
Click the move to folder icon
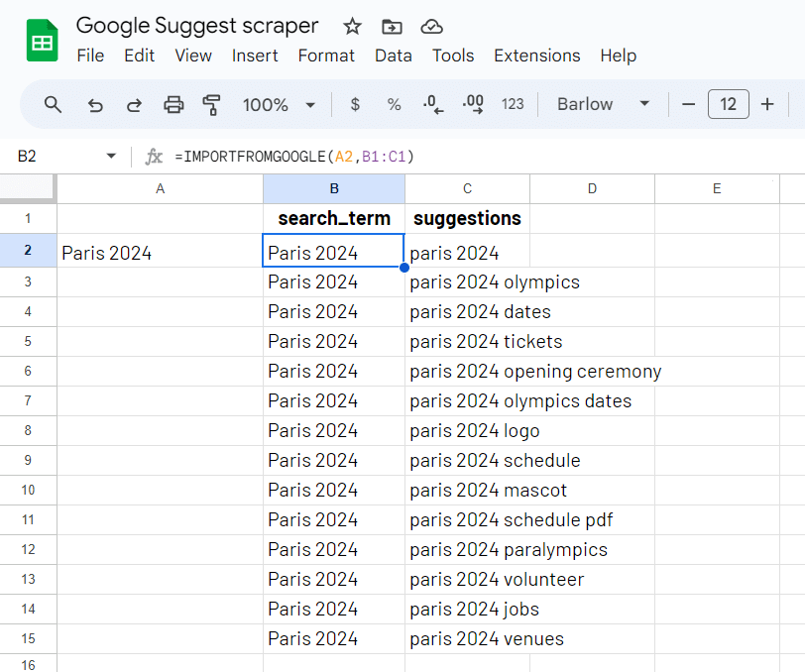(392, 27)
